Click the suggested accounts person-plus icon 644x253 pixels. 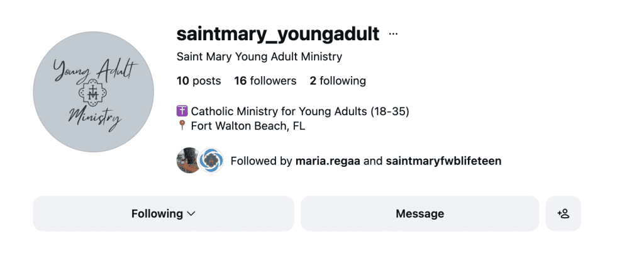coord(563,213)
